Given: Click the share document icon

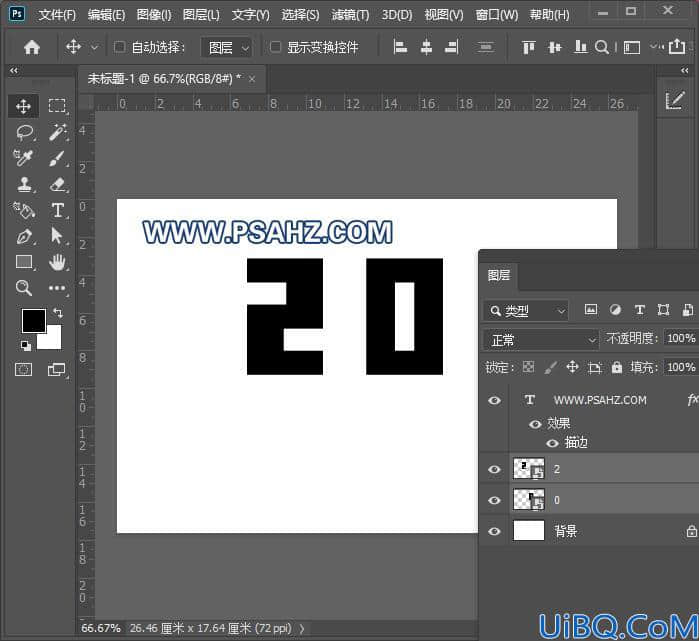Looking at the screenshot, I should [677, 46].
